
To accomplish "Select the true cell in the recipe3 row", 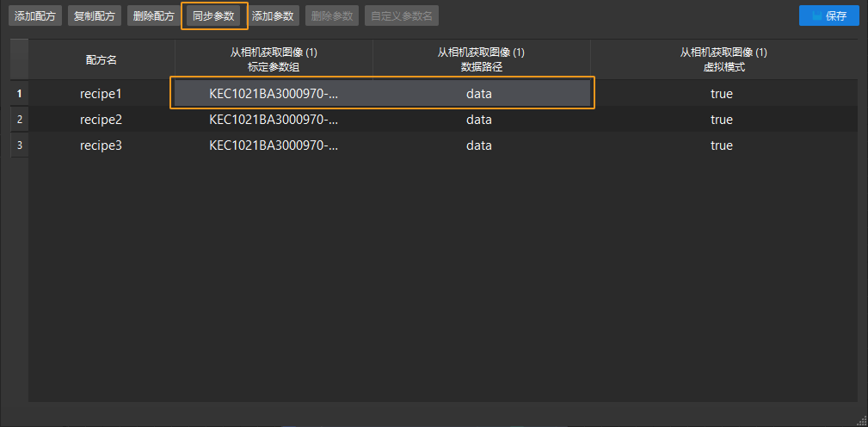I will (723, 145).
